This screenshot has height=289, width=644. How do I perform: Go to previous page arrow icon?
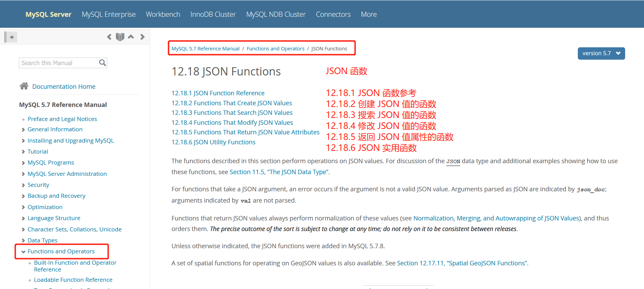(109, 37)
